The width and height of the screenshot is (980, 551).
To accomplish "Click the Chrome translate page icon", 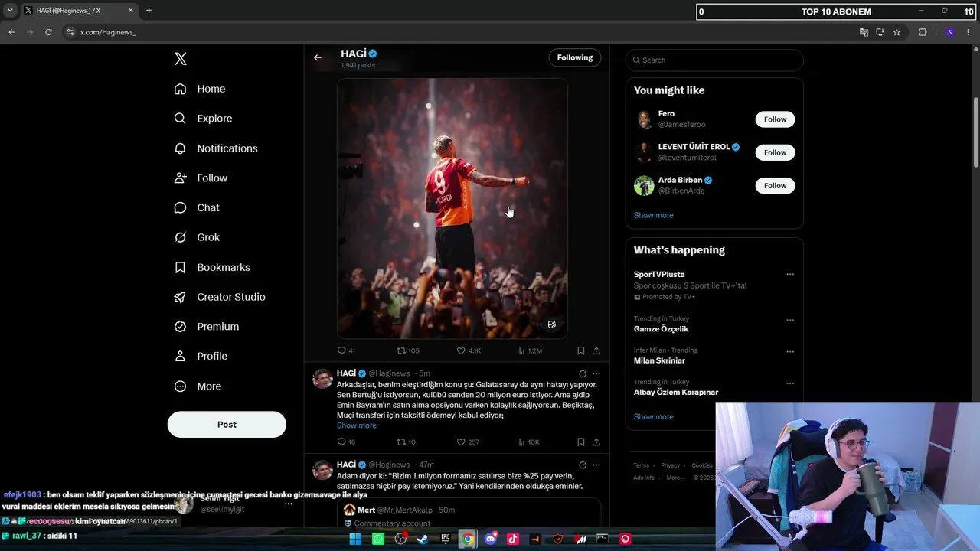I will coord(864,32).
